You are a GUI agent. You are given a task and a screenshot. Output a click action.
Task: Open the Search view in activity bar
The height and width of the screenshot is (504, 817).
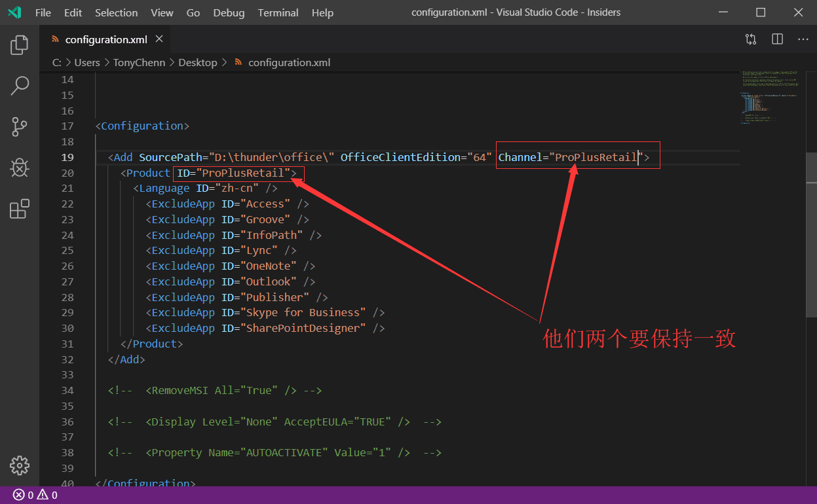pos(20,85)
